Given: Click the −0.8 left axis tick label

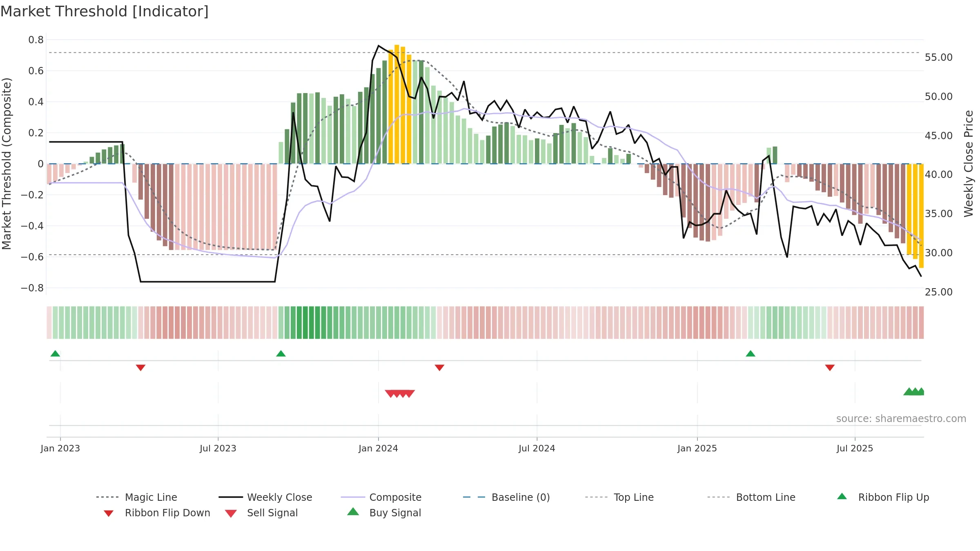Looking at the screenshot, I should point(32,288).
